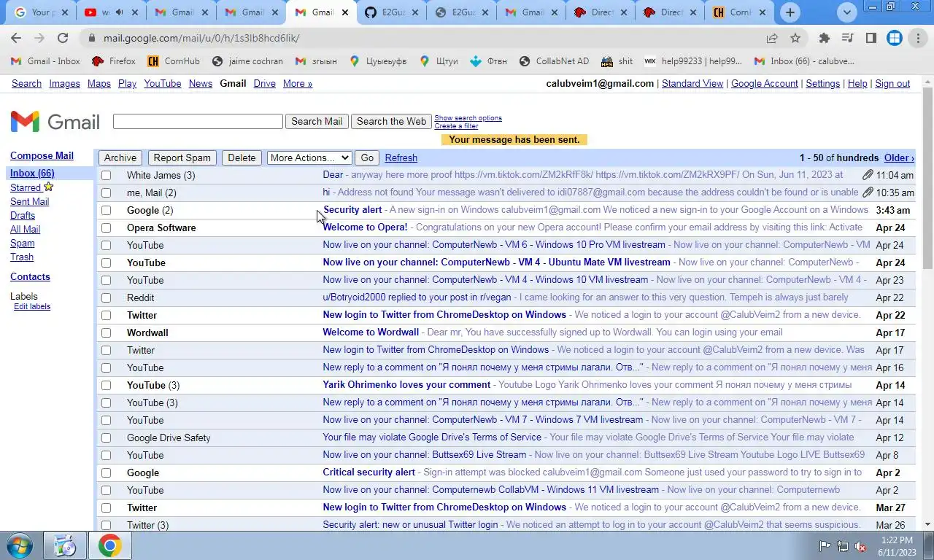Screen dimensions: 934x560
Task: Click the muted volume tray icon
Action: point(860,546)
